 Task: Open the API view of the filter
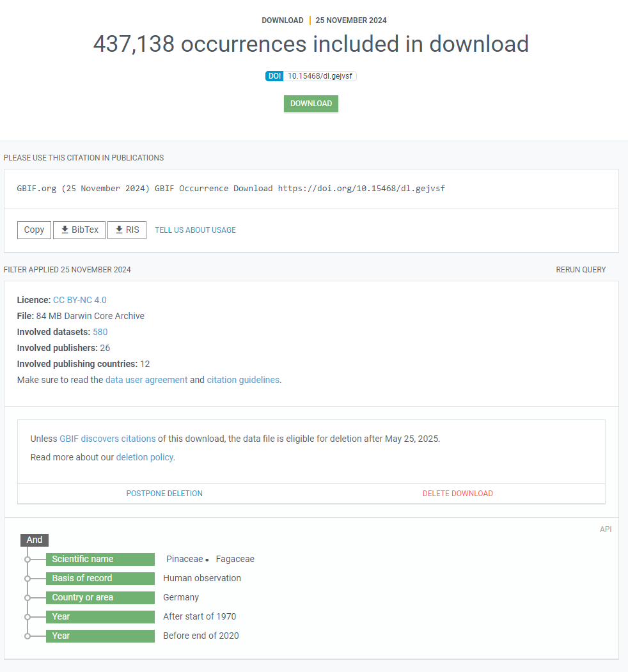(605, 529)
